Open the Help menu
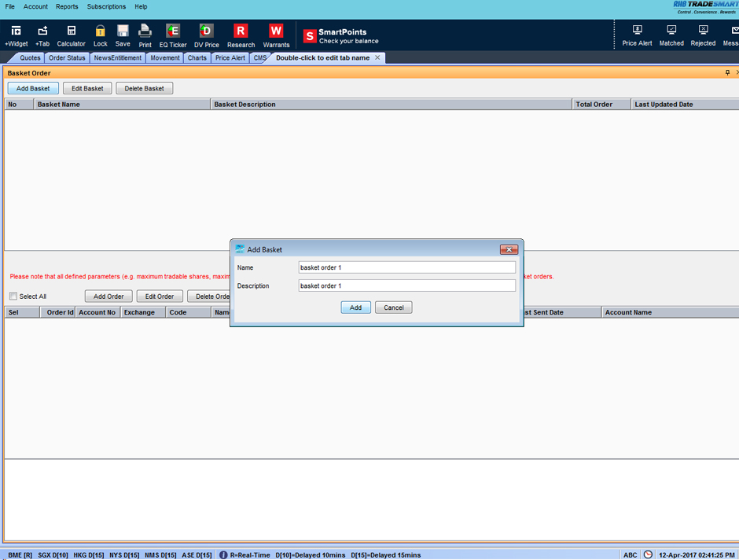Image resolution: width=739 pixels, height=560 pixels. (x=141, y=6)
